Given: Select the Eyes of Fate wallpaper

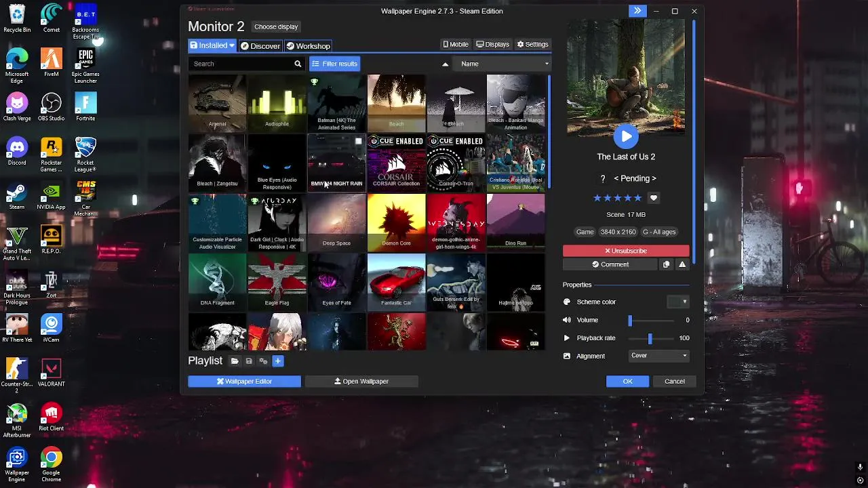Looking at the screenshot, I should click(x=336, y=282).
